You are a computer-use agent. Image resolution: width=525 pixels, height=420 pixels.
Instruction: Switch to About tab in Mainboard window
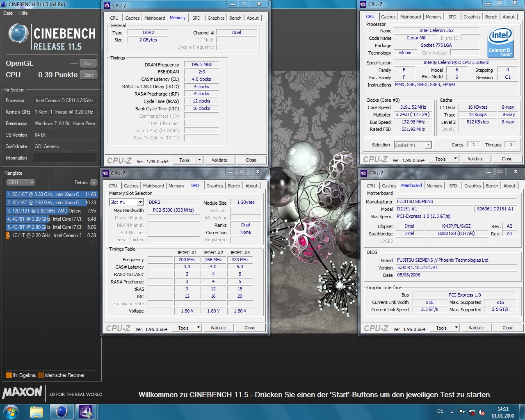[509, 186]
